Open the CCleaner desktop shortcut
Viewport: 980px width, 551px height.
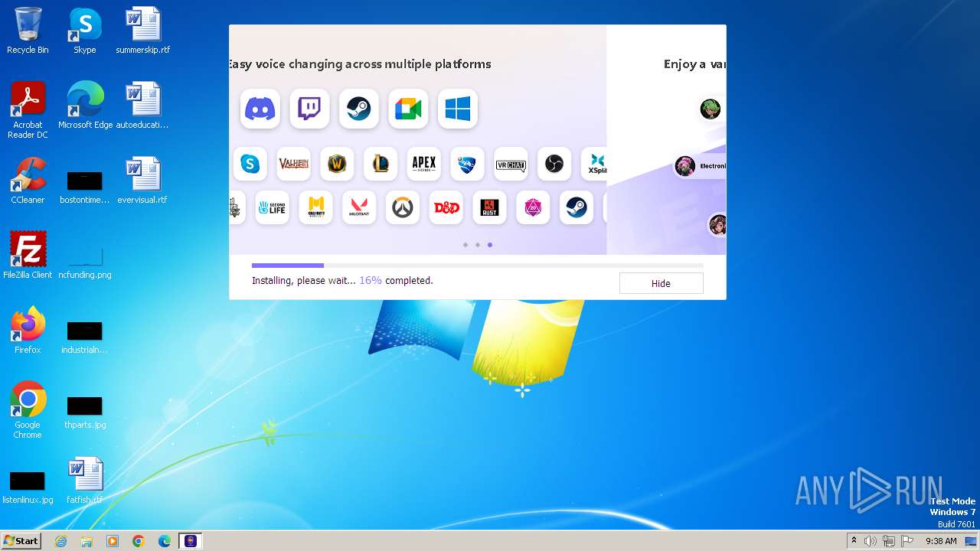[x=28, y=181]
